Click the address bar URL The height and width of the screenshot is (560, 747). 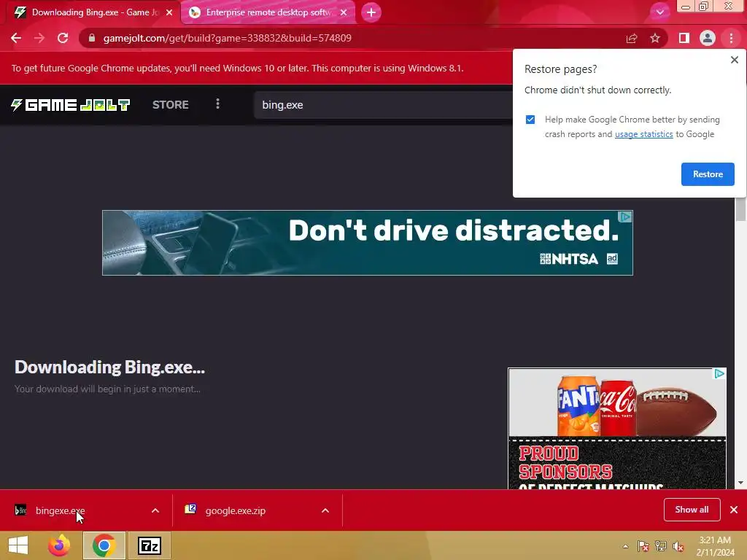coord(228,38)
